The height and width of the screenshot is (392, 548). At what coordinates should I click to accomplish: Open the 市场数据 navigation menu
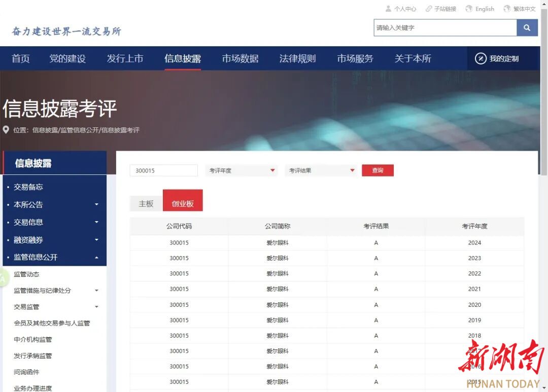click(240, 59)
